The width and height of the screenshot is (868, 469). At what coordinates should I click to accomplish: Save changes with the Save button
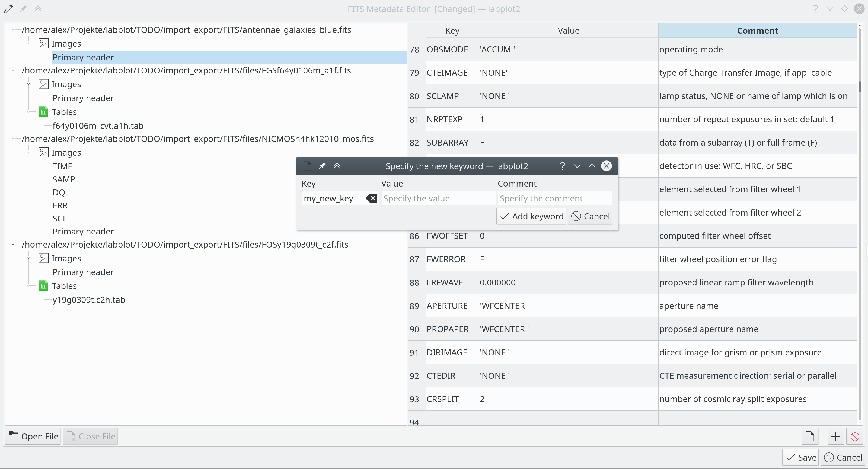[801, 458]
